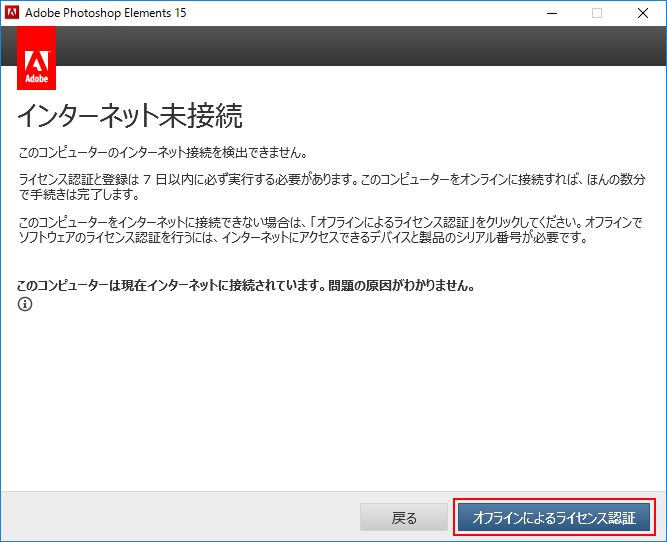
Task: Go back with the 戻る button
Action: click(404, 517)
